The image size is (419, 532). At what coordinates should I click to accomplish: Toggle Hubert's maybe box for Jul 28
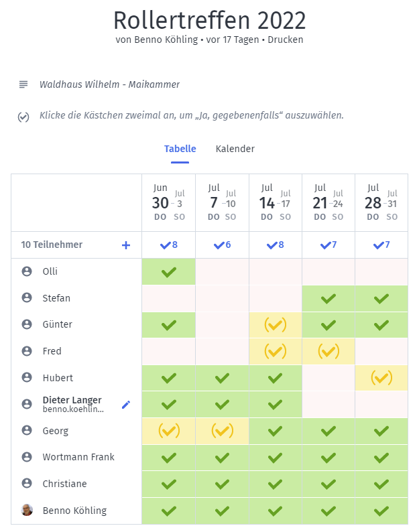click(x=381, y=378)
